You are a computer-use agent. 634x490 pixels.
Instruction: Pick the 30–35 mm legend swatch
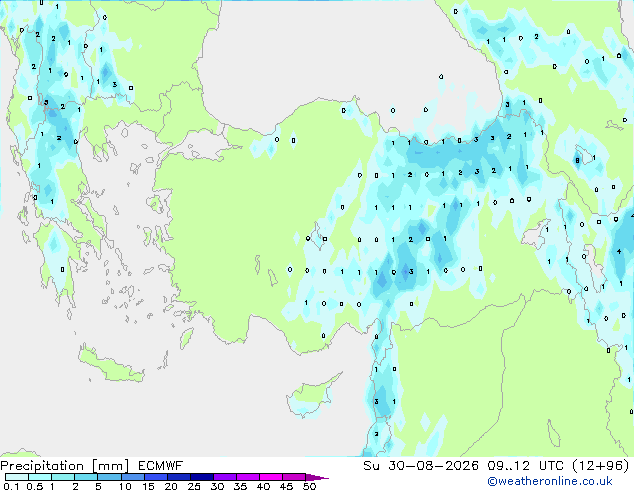coord(224,477)
